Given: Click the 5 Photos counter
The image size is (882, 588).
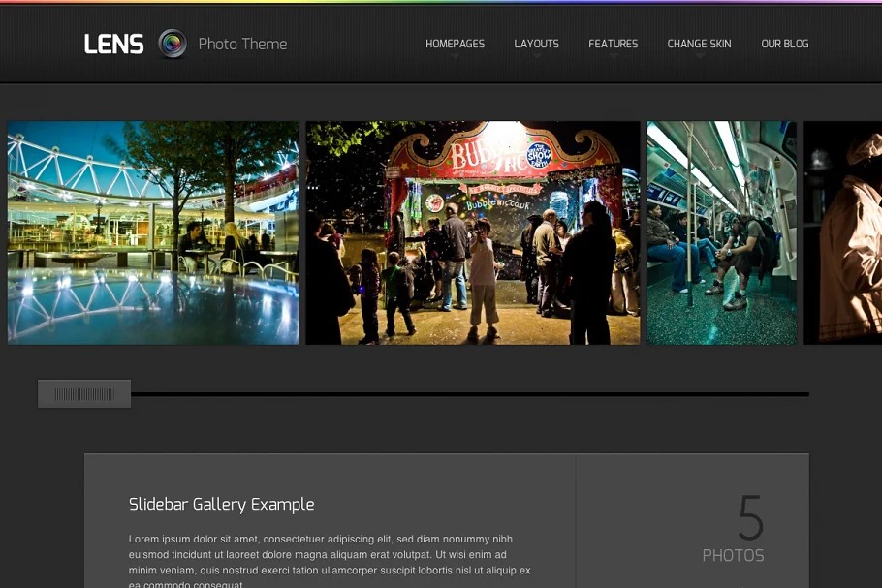Looking at the screenshot, I should click(x=734, y=530).
